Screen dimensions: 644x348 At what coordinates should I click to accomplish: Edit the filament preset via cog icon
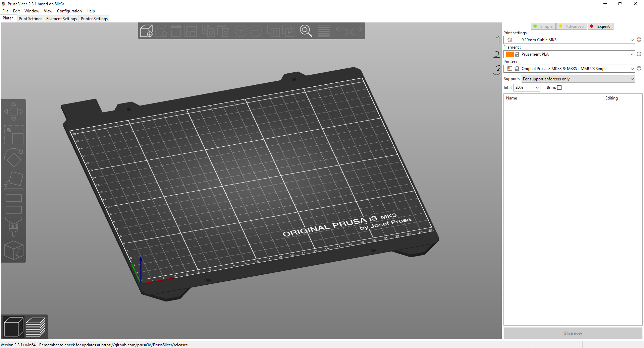[639, 54]
